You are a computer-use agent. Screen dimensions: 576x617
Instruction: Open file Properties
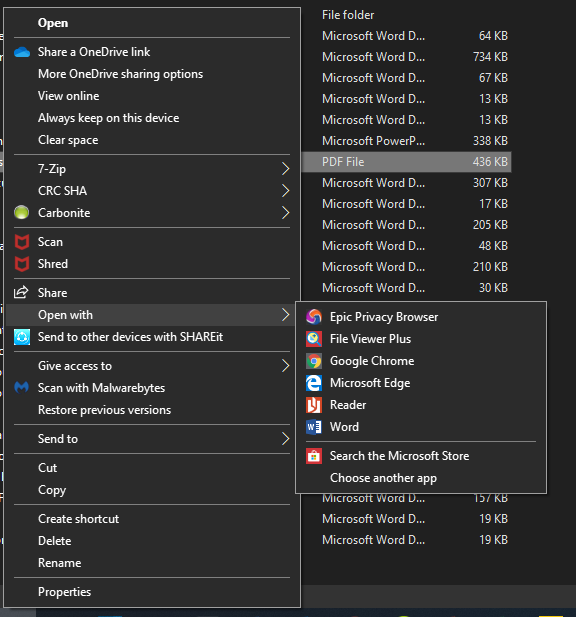pyautogui.click(x=152, y=592)
